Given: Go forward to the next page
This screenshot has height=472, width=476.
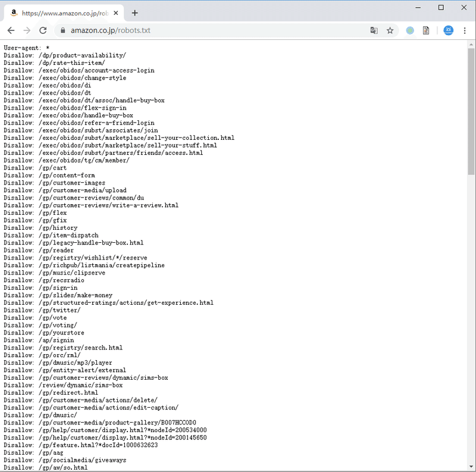Looking at the screenshot, I should (x=27, y=30).
